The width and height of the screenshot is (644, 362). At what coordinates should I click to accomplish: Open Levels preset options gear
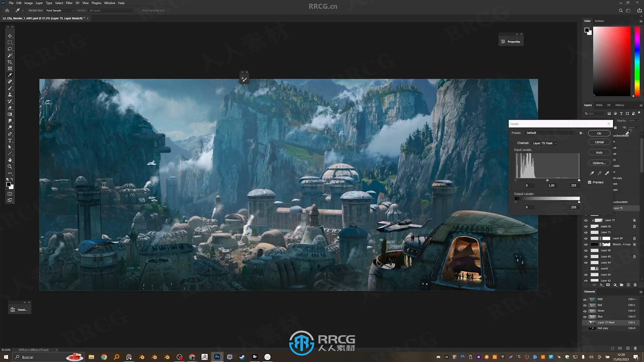tap(581, 133)
